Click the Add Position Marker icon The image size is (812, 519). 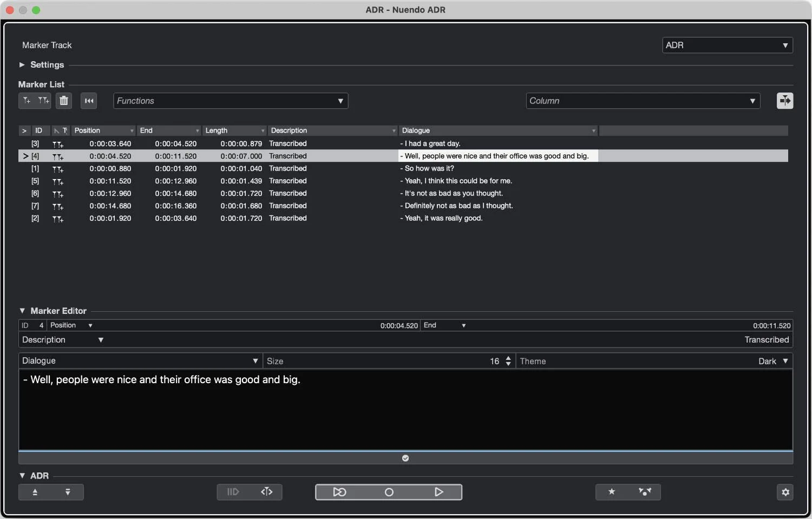pyautogui.click(x=27, y=101)
